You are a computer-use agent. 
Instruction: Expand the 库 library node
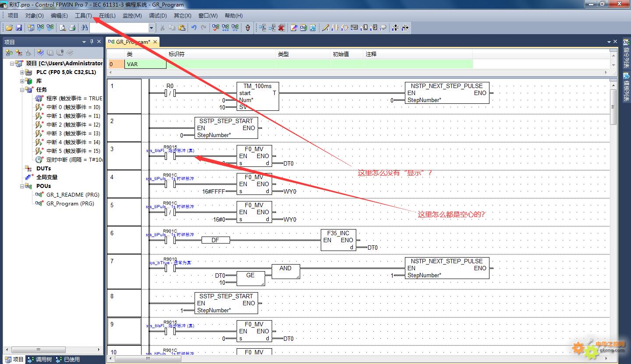22,81
